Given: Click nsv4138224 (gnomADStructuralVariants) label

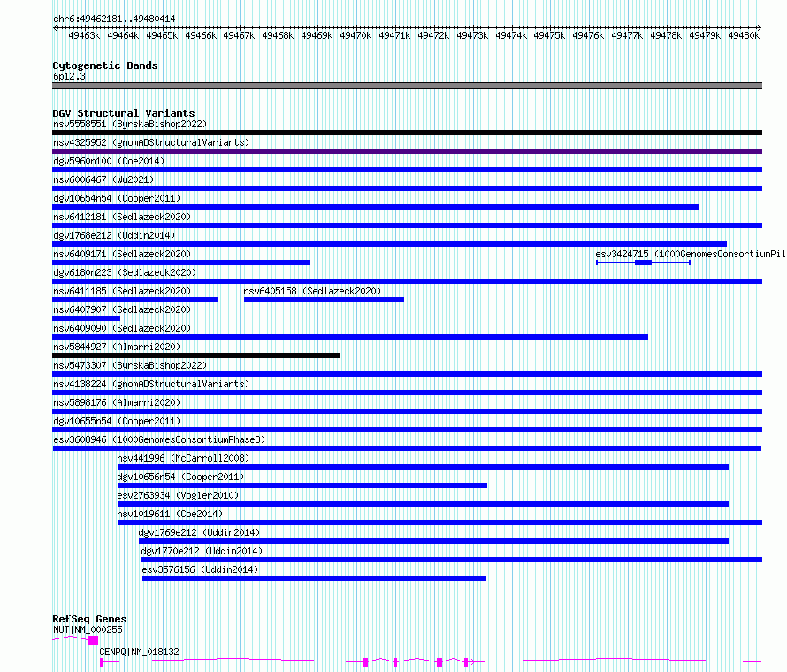Looking at the screenshot, I should (x=151, y=384).
